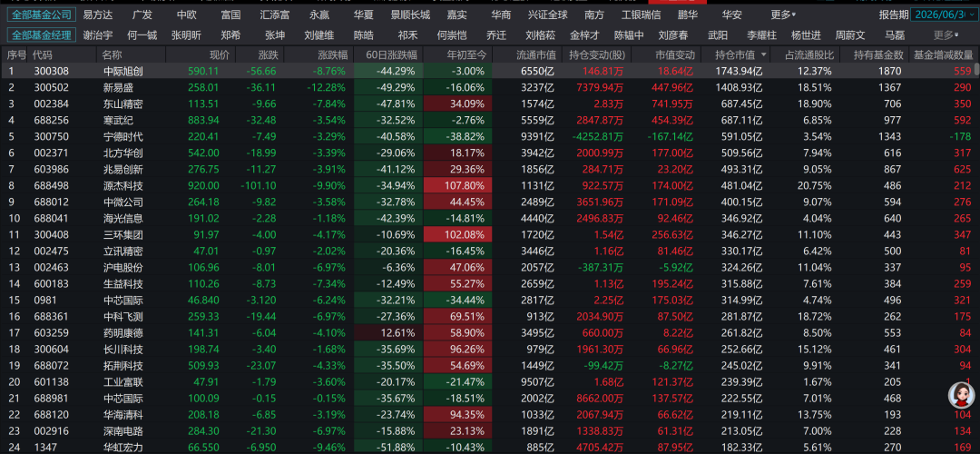
Task: Filter by fund company 汇添富
Action: (275, 15)
